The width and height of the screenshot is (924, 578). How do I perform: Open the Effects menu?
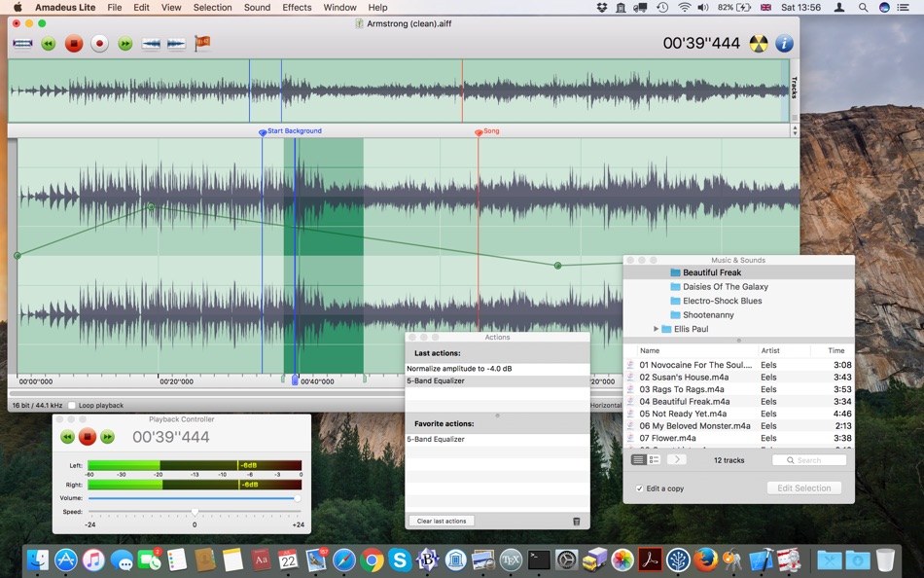[297, 7]
